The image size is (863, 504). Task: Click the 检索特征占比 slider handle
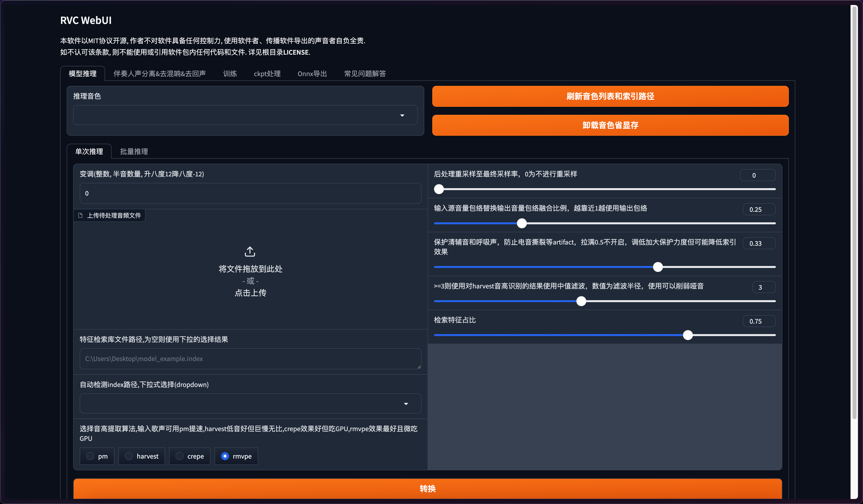coord(688,335)
